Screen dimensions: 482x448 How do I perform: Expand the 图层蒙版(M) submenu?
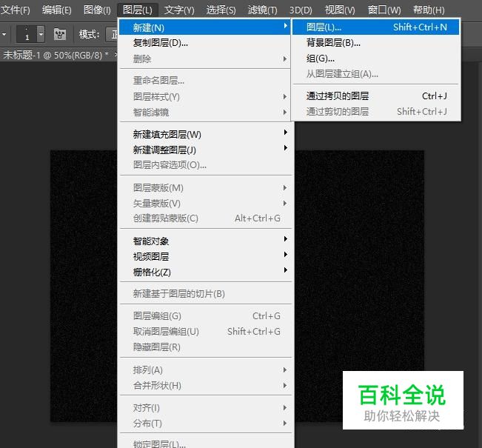coord(205,187)
